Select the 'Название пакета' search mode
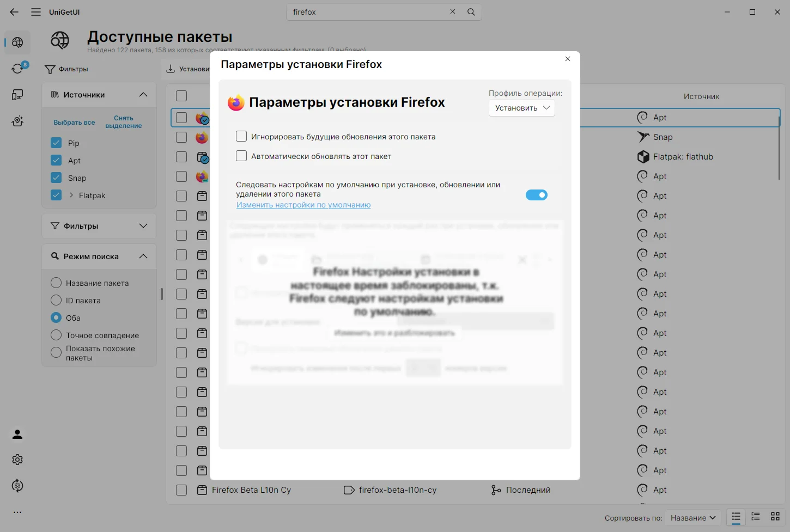This screenshot has height=532, width=790. 56,283
